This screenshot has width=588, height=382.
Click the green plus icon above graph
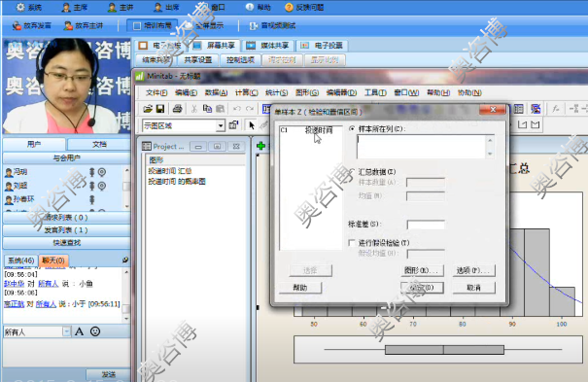click(x=261, y=146)
